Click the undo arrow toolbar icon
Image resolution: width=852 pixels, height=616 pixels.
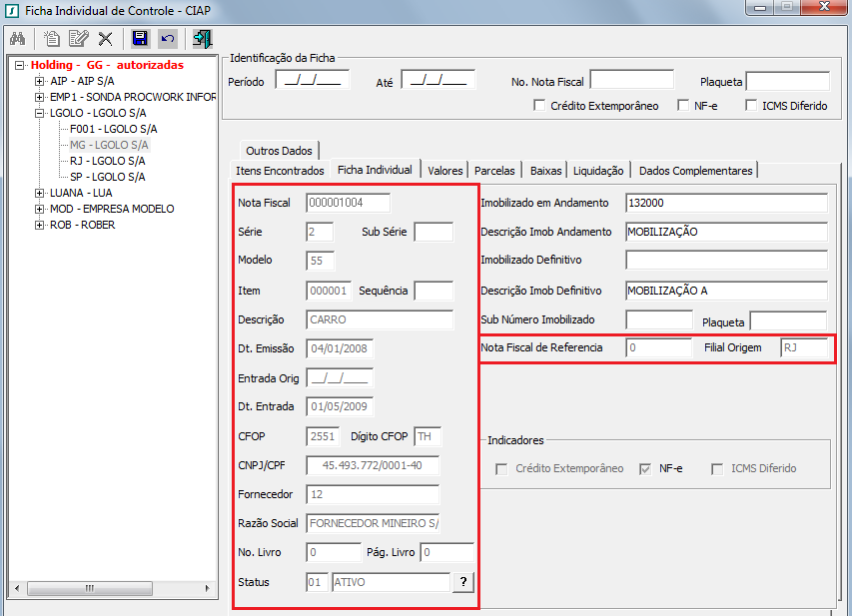click(x=168, y=39)
